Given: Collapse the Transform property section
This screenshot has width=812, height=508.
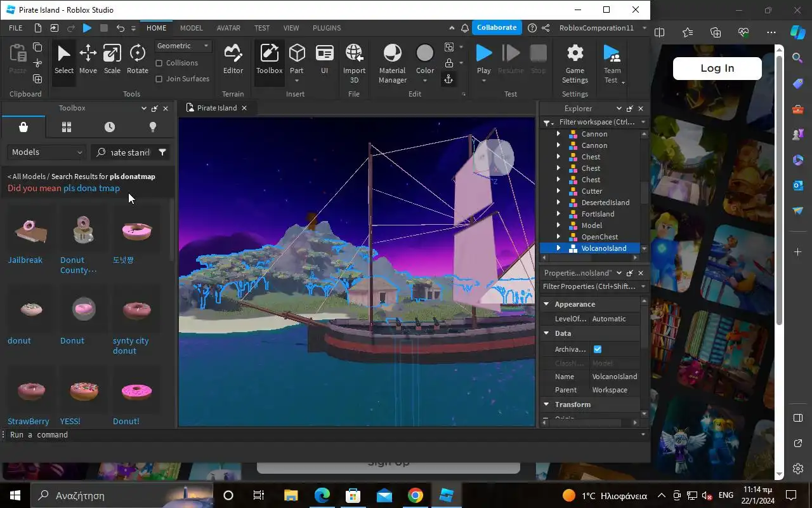Looking at the screenshot, I should coord(546,404).
